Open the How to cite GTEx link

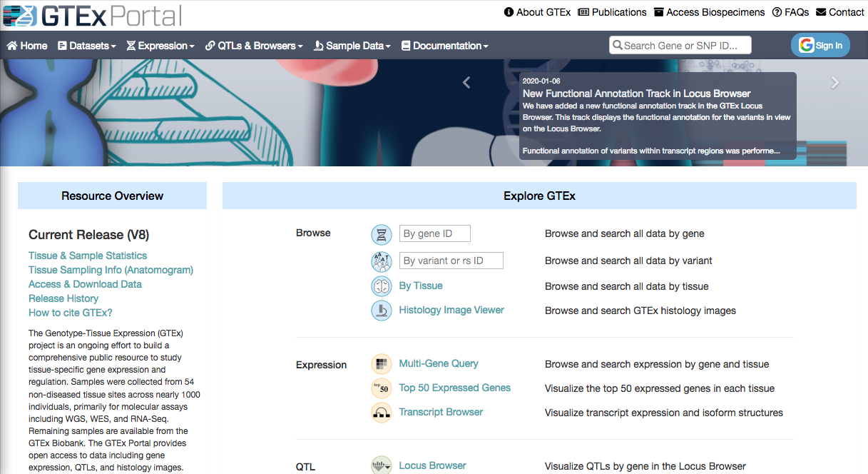pos(71,313)
